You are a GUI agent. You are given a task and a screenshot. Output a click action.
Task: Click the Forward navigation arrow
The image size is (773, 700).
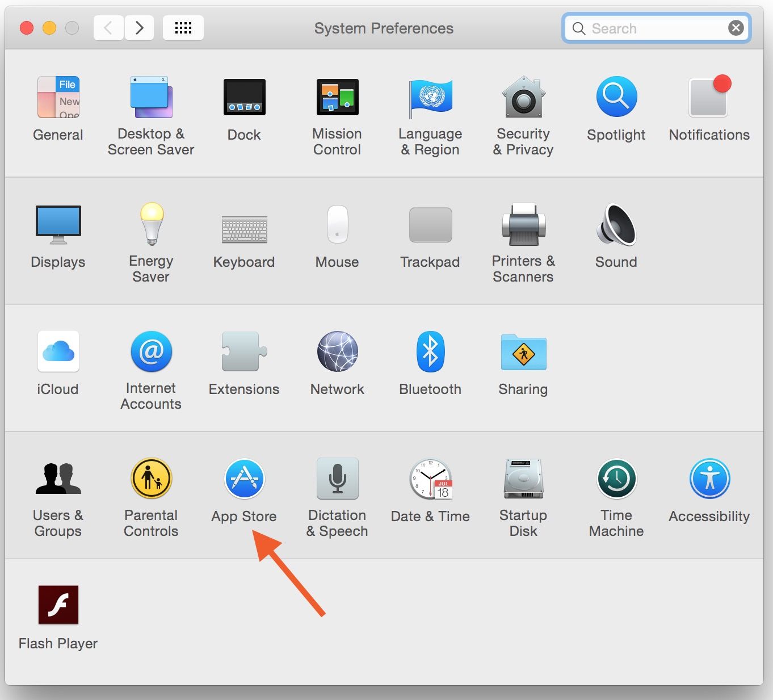139,28
